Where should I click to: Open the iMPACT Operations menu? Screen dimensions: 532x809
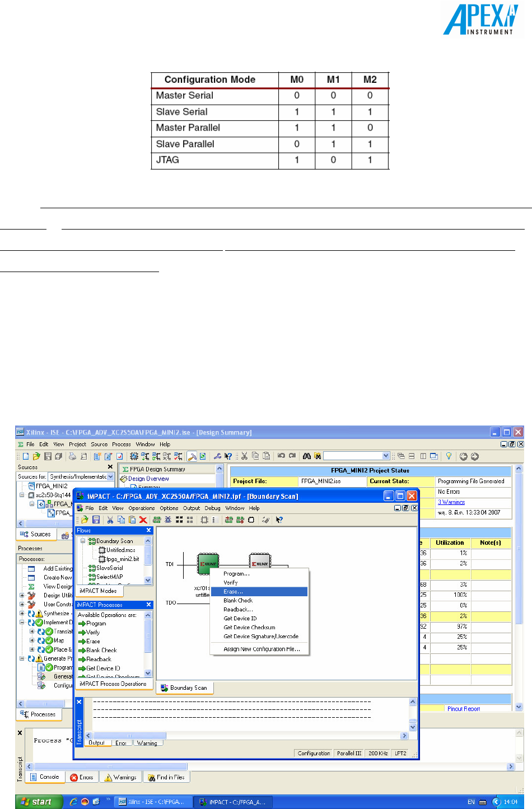141,508
